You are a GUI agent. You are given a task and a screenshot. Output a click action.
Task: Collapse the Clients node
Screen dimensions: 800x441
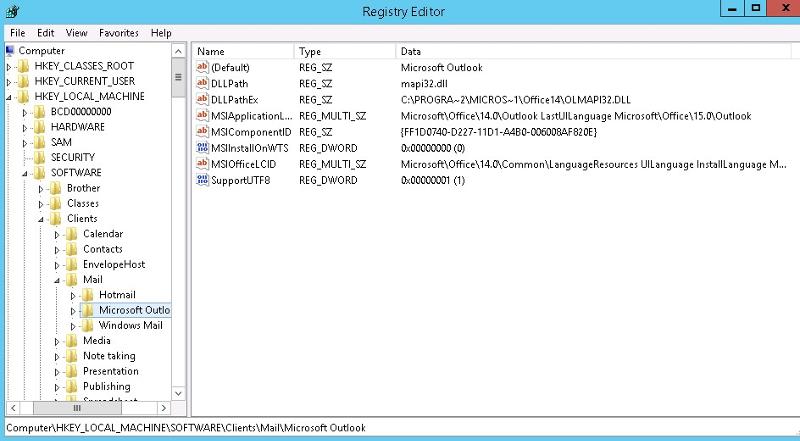coord(41,219)
